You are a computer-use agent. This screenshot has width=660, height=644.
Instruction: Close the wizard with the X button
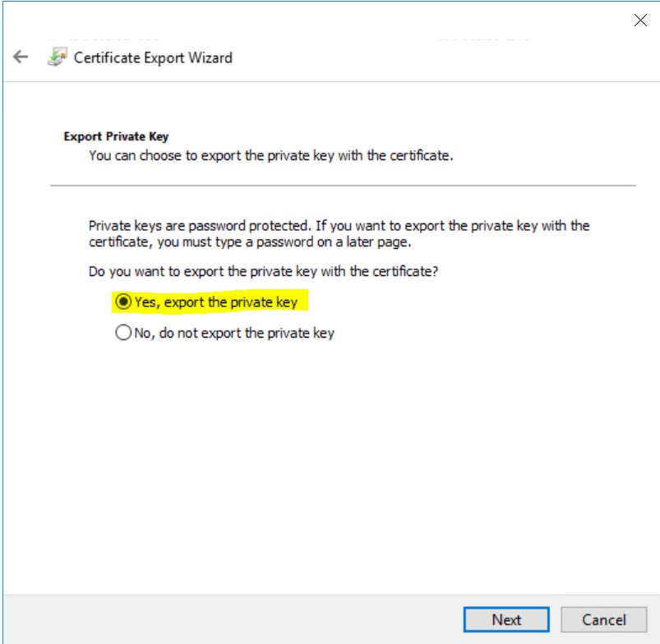pyautogui.click(x=640, y=21)
